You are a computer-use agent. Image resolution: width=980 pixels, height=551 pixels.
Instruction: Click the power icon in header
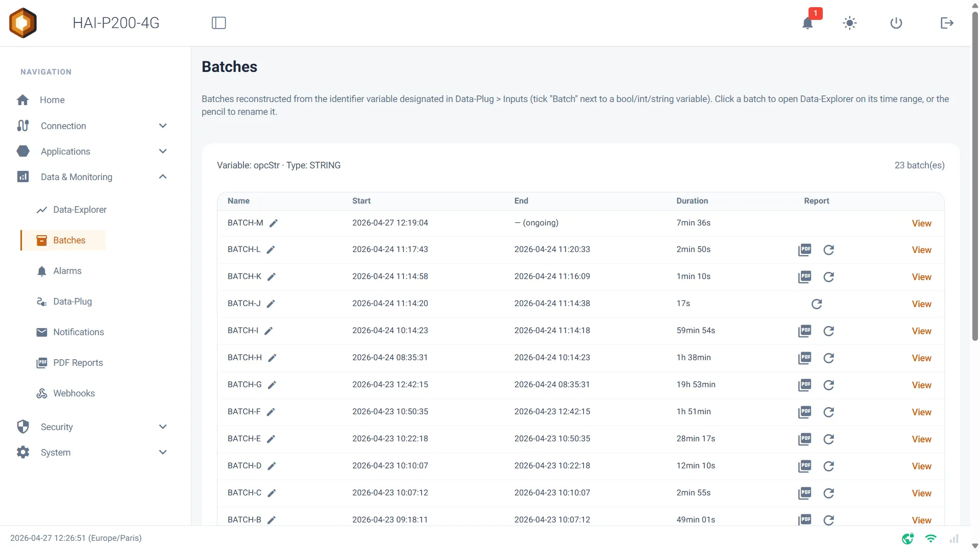coord(896,23)
